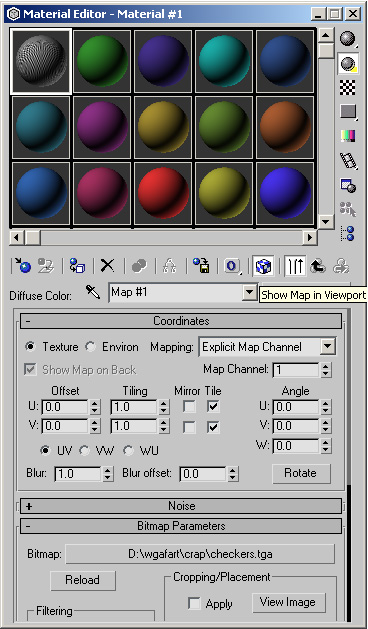Click the Get Material icon
The image size is (368, 629).
click(x=22, y=265)
